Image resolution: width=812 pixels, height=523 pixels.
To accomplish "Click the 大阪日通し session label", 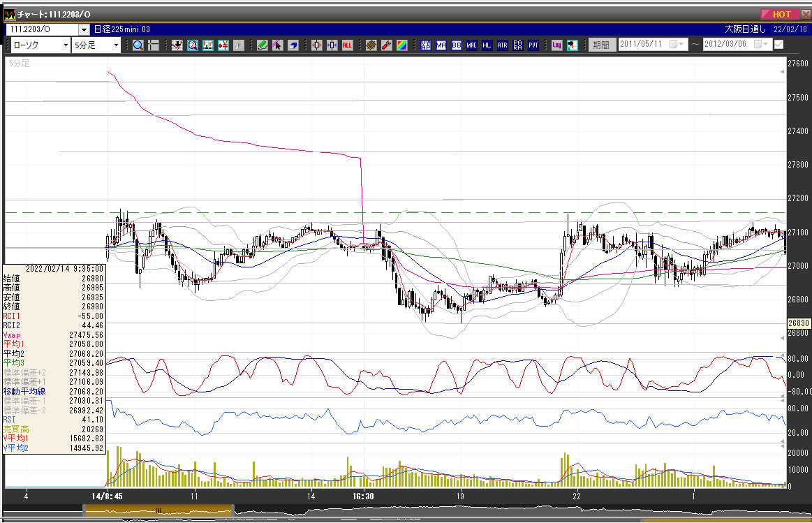I will tap(745, 29).
